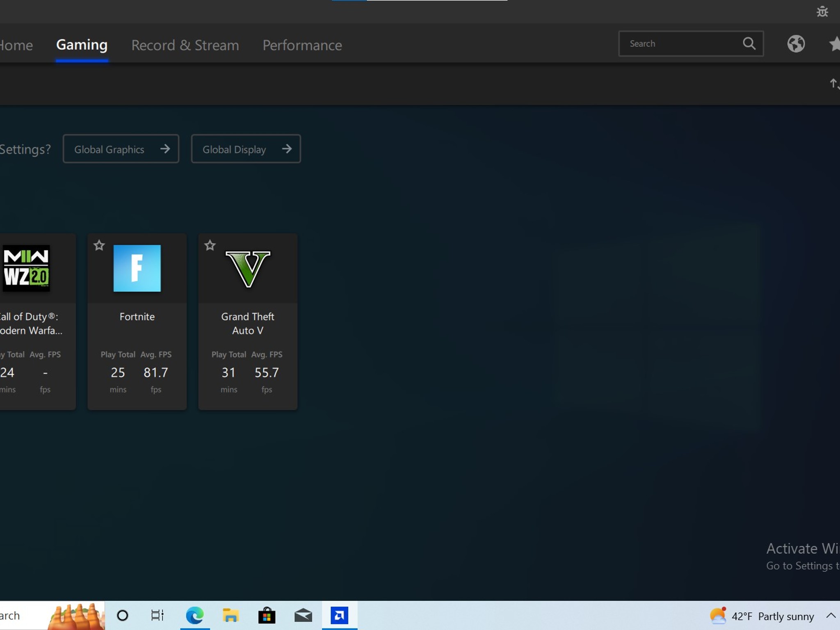Show hidden system tray icons chevron
The width and height of the screenshot is (840, 630).
pyautogui.click(x=831, y=616)
